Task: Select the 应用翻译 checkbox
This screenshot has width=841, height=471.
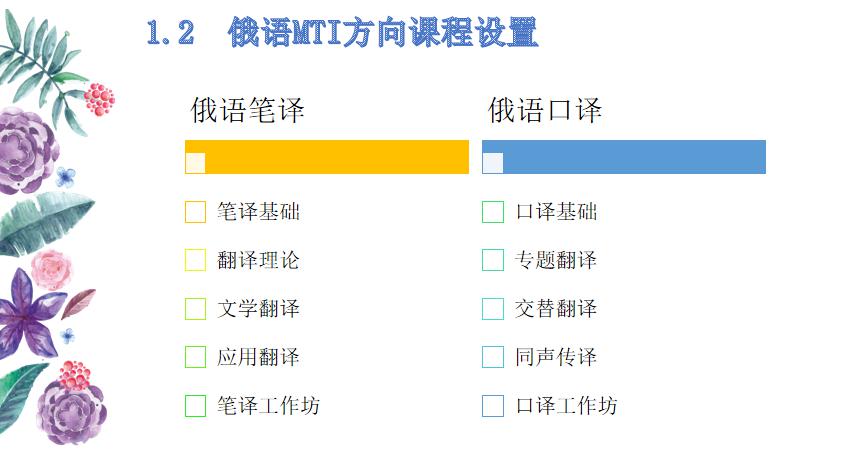Action: [x=195, y=357]
